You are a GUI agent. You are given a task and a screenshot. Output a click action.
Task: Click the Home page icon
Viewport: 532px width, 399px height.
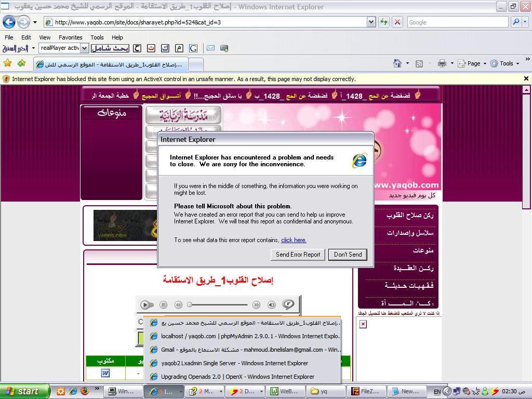397,63
